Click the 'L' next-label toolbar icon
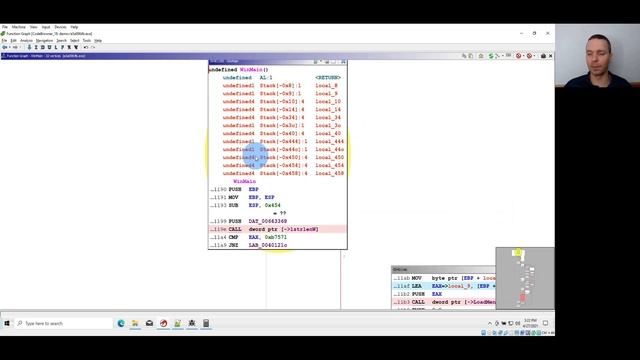 56,47
